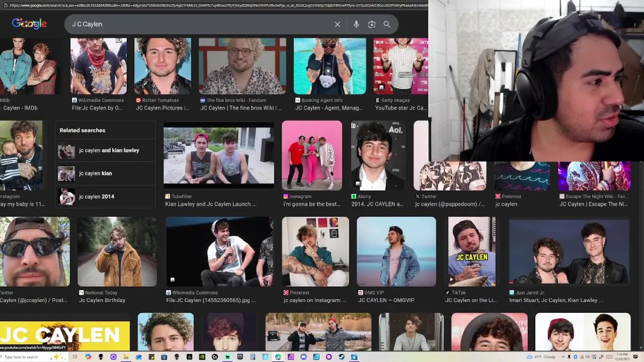This screenshot has width=644, height=362.
Task: Open 'Imari Stuart, Jc Caylen, Kian Lawley' link
Action: point(556,300)
